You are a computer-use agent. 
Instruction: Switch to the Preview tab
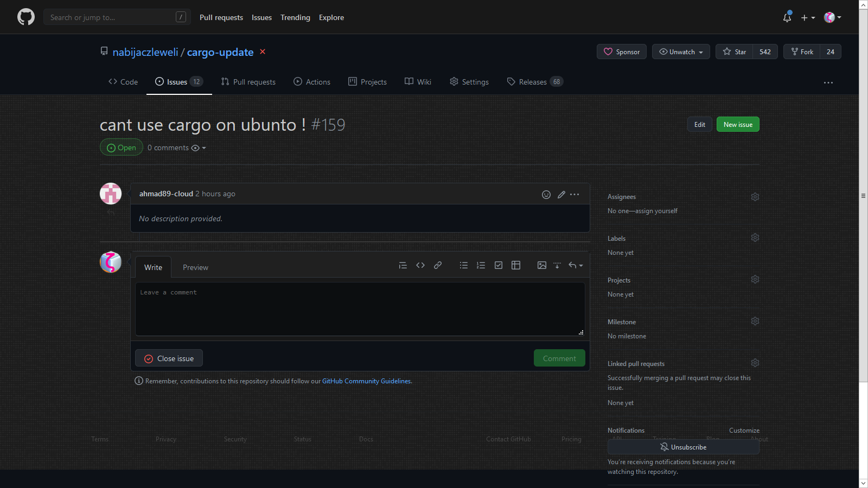tap(195, 267)
